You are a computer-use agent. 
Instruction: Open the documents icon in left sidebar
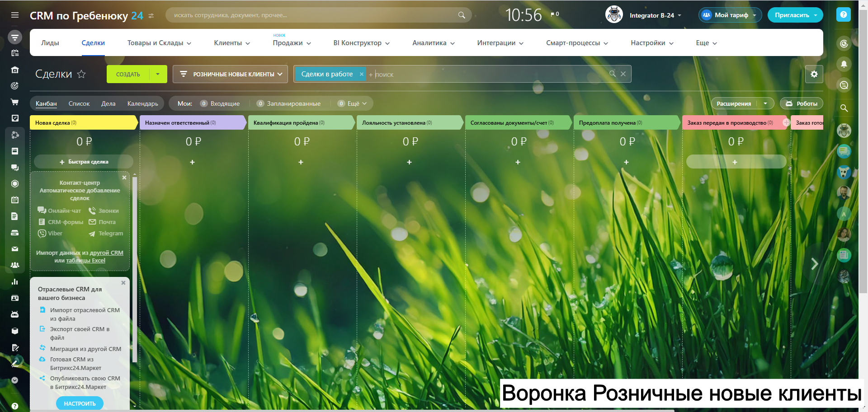tap(15, 216)
